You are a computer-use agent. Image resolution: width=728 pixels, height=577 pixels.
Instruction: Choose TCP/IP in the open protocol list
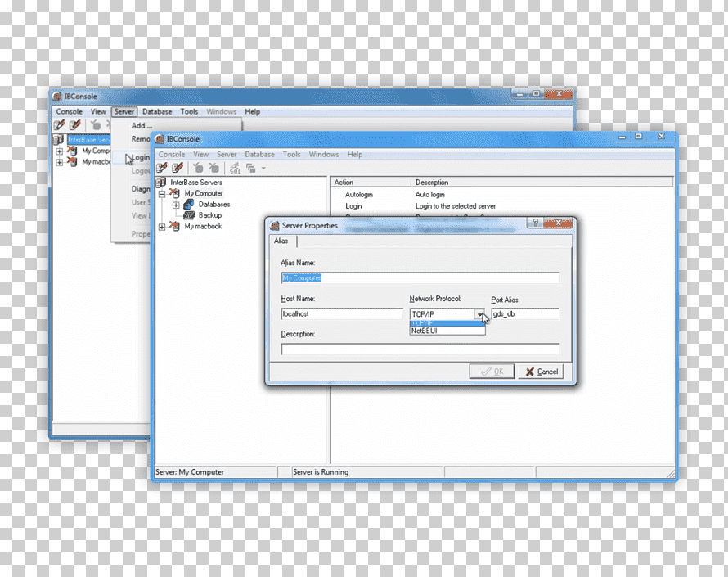pyautogui.click(x=447, y=323)
